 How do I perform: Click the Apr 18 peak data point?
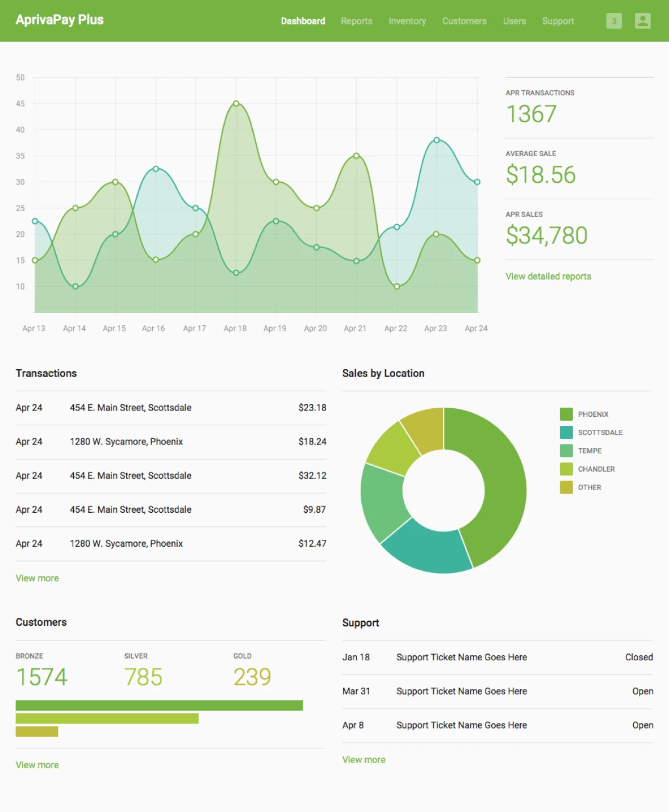(x=235, y=103)
